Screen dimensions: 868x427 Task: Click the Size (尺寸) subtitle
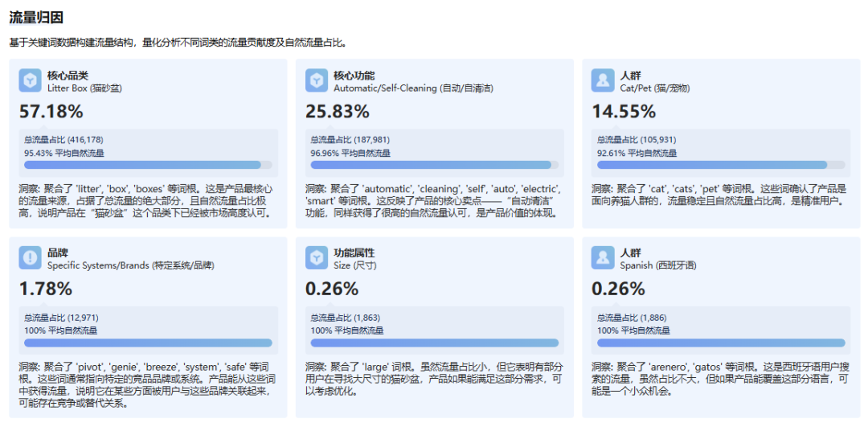(355, 266)
